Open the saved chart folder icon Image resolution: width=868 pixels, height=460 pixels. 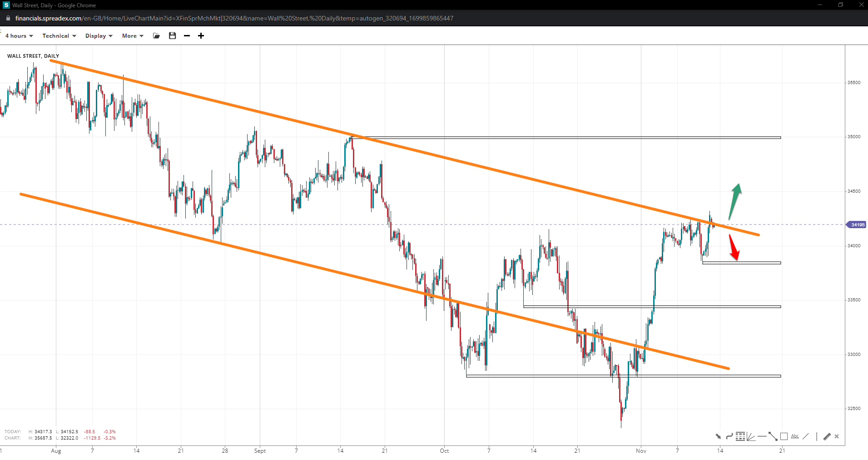(x=156, y=36)
